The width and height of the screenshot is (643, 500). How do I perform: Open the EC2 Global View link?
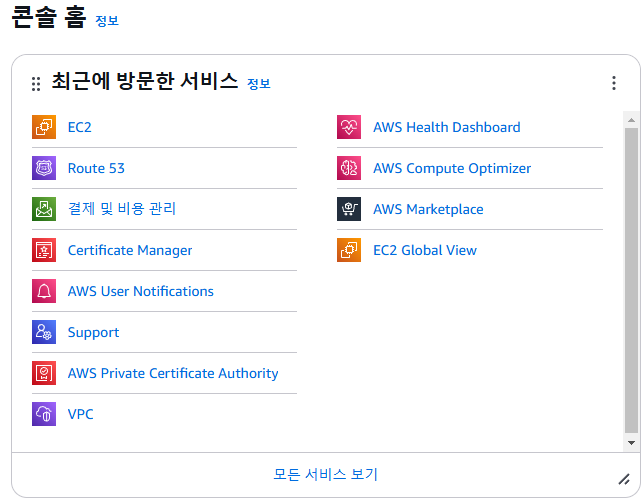pyautogui.click(x=425, y=250)
